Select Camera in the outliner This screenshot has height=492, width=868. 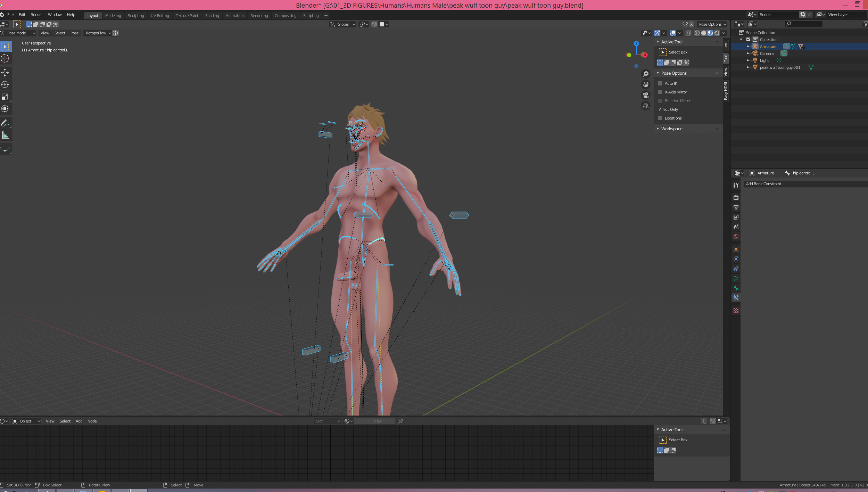[x=766, y=54]
